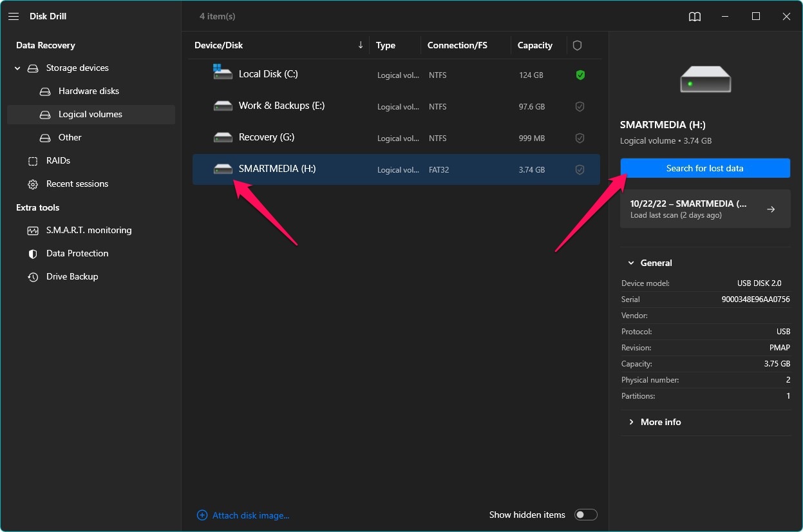
Task: Select Other under Storage devices
Action: click(x=70, y=138)
